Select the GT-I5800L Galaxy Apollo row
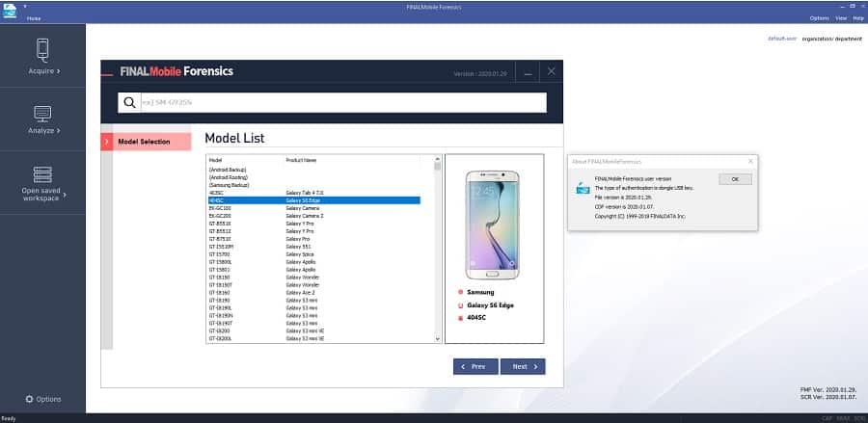Image resolution: width=868 pixels, height=423 pixels. [313, 261]
